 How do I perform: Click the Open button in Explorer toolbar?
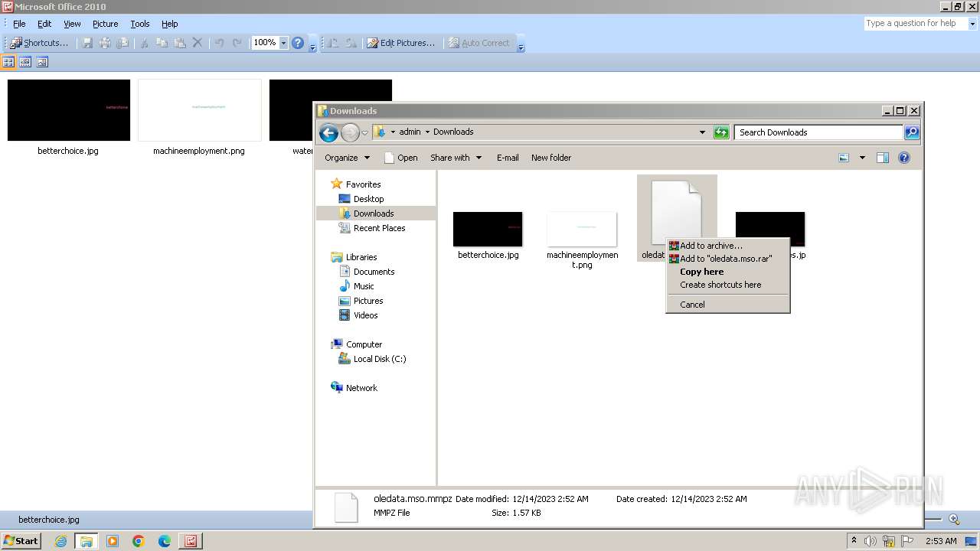(x=400, y=158)
